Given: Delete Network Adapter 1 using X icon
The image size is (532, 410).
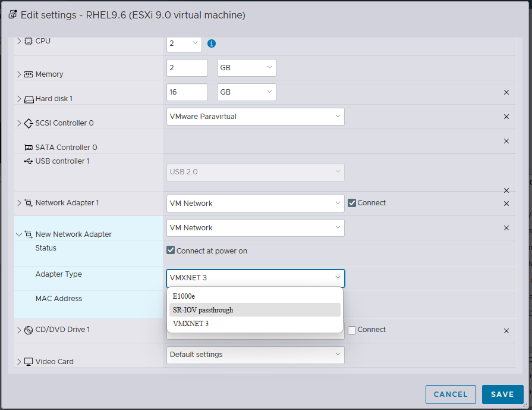Looking at the screenshot, I should pyautogui.click(x=506, y=204).
